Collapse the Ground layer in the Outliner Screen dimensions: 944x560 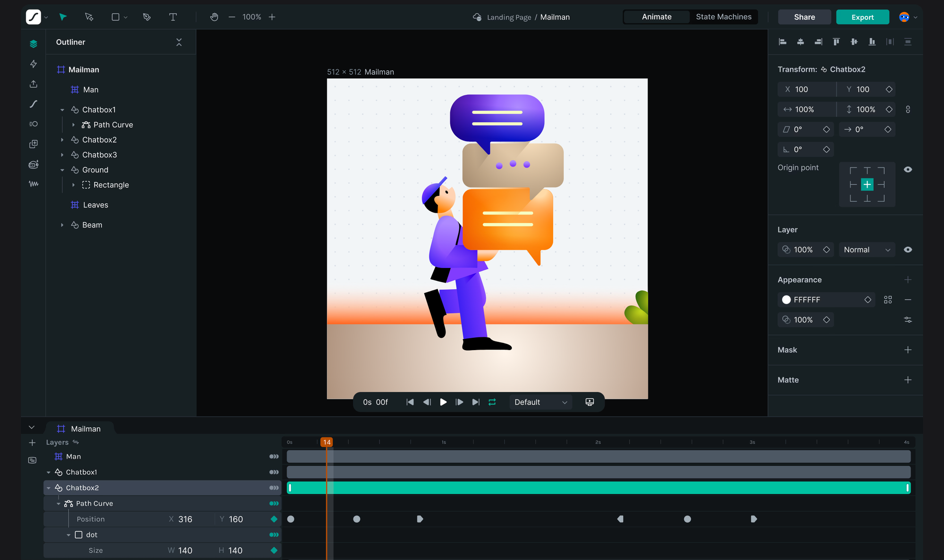62,169
